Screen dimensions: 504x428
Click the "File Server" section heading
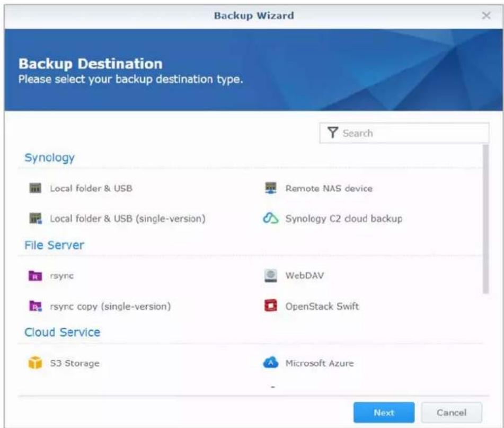coord(54,245)
